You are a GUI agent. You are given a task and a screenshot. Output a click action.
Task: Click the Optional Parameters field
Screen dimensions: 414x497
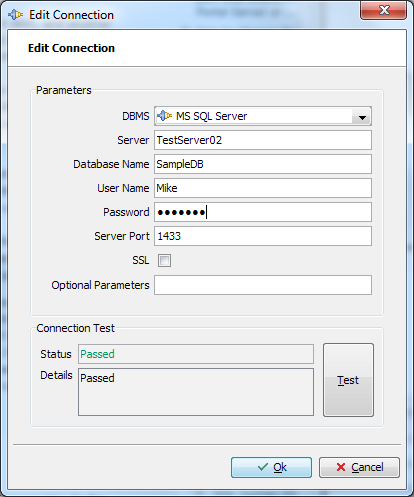coord(263,285)
